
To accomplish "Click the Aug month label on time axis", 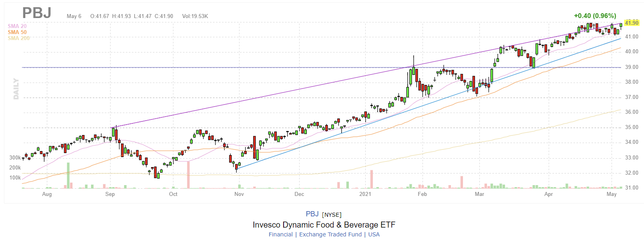I will coord(47,194).
